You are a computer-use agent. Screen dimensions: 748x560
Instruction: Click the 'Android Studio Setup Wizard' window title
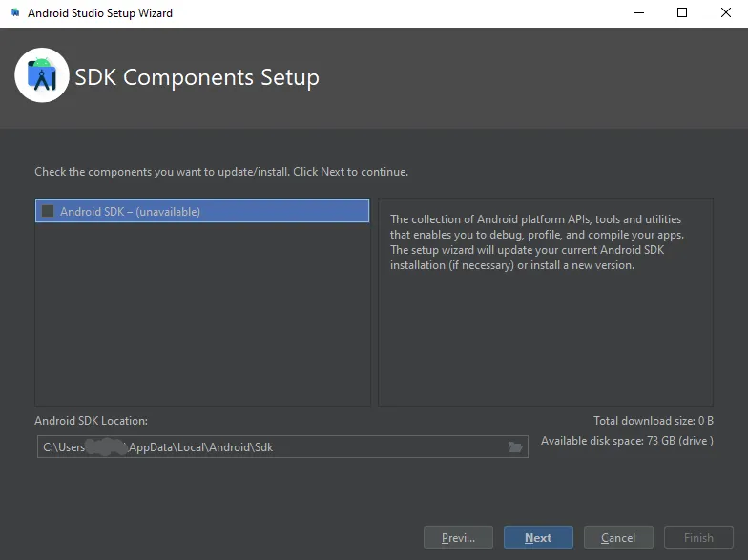click(x=100, y=13)
